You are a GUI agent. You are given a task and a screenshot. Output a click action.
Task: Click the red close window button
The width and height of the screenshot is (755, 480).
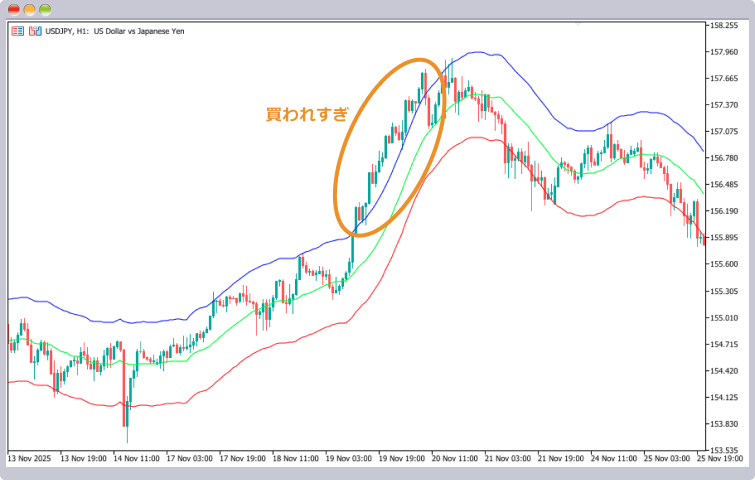tap(14, 9)
